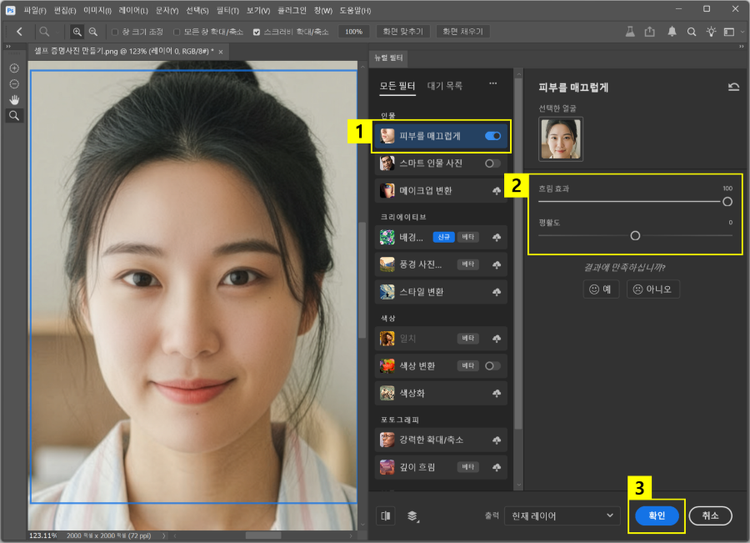Expand status bar info arrow
Screen dimensions: 750x543
click(x=164, y=535)
